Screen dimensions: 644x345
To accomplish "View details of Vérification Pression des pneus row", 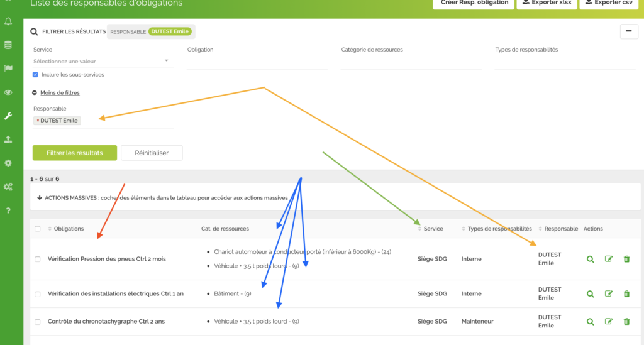I will tap(590, 259).
